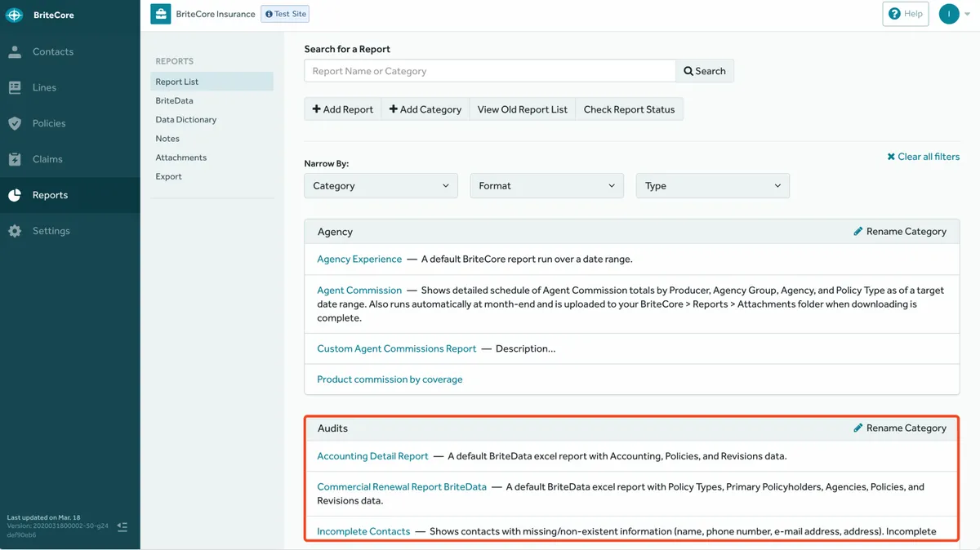Open Commercial Renewal Report BriteData

click(402, 486)
